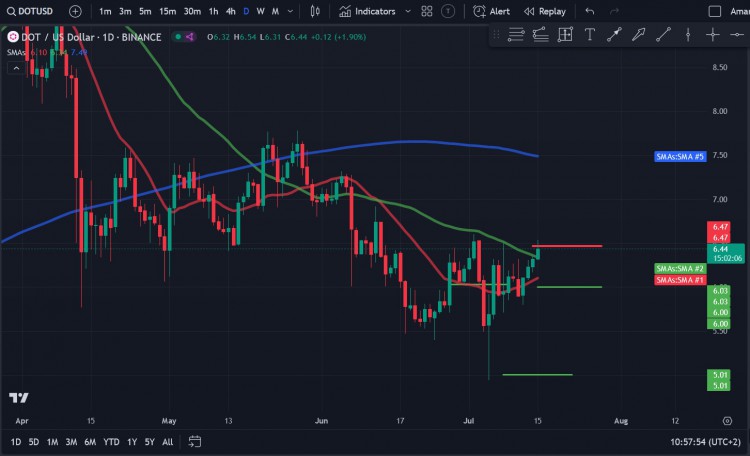Click the compare or add symbol plus icon
This screenshot has height=456, width=750.
[x=75, y=11]
